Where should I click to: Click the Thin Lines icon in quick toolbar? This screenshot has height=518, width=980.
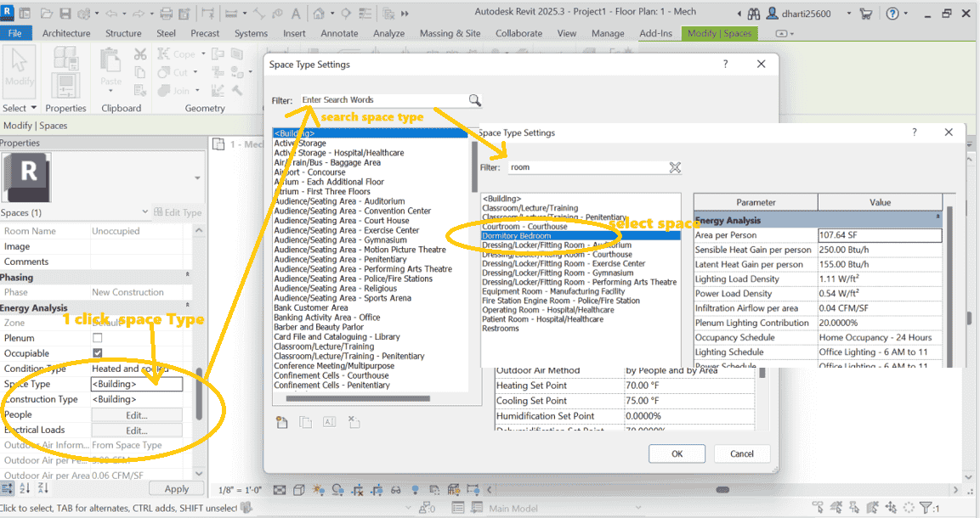(365, 13)
